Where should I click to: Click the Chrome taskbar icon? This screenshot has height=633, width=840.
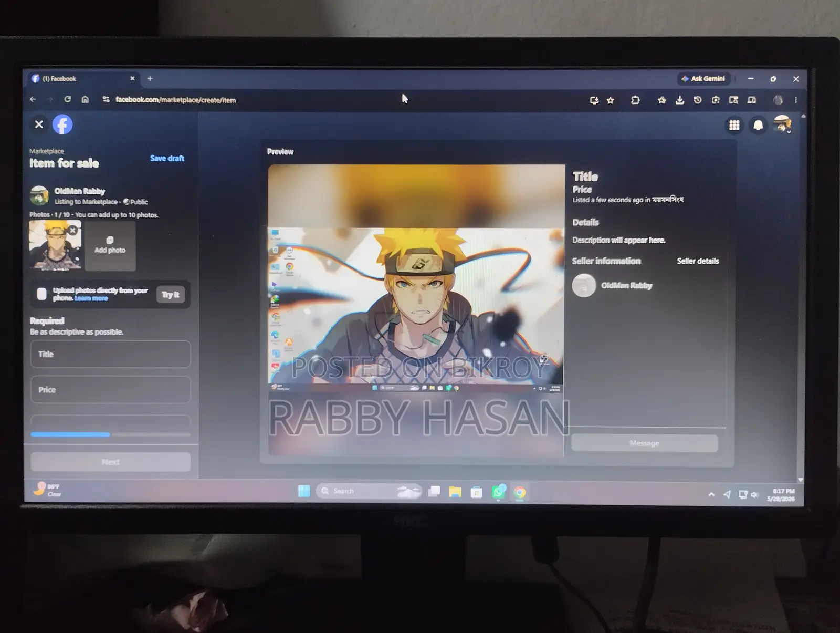point(520,492)
